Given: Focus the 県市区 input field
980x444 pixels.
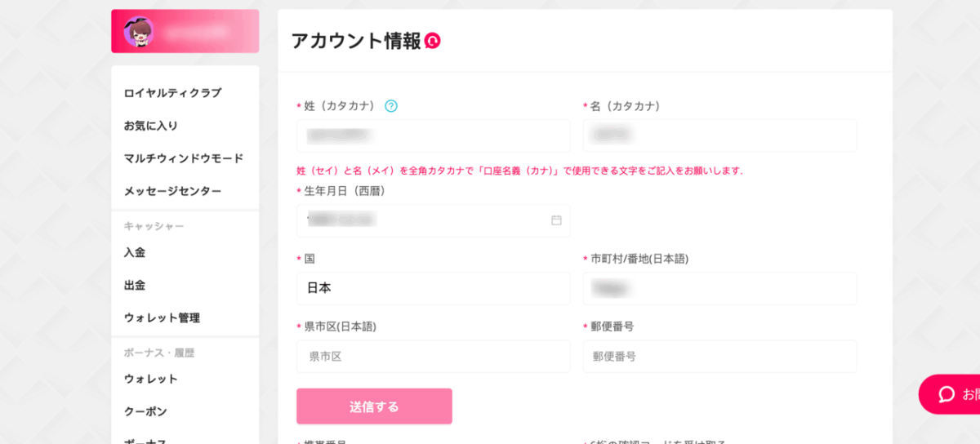Looking at the screenshot, I should tap(434, 357).
